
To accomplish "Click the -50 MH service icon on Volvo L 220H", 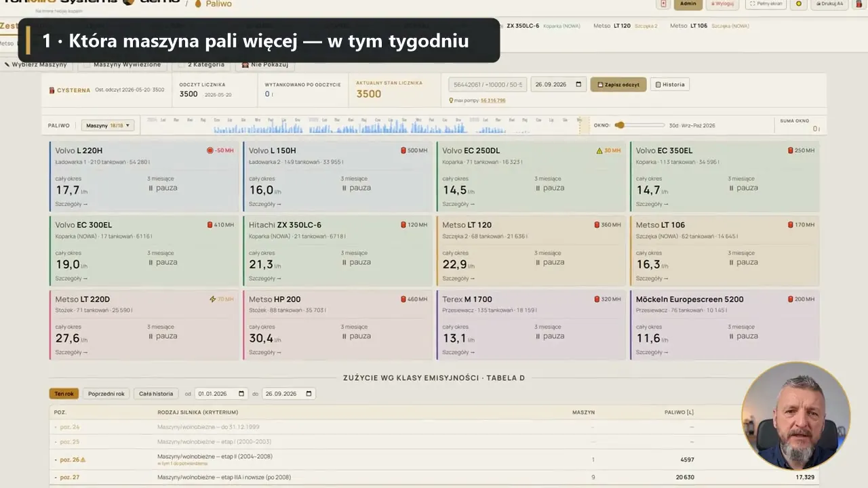I will click(210, 150).
